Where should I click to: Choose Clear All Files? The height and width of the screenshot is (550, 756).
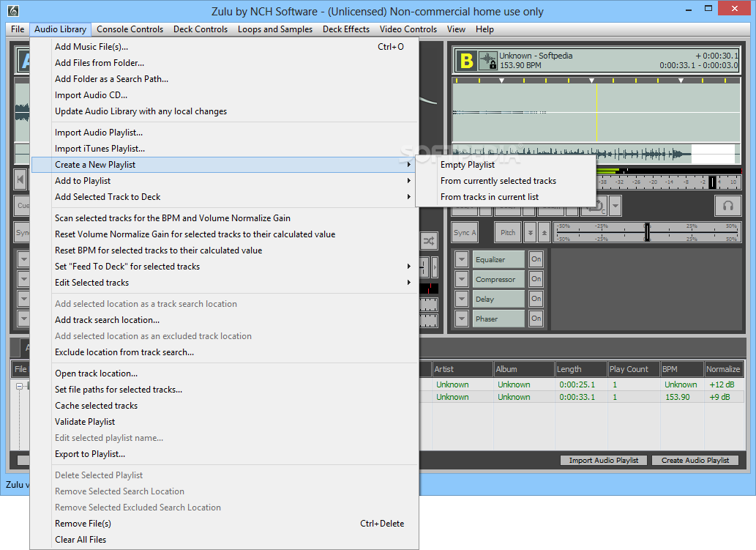click(224, 540)
